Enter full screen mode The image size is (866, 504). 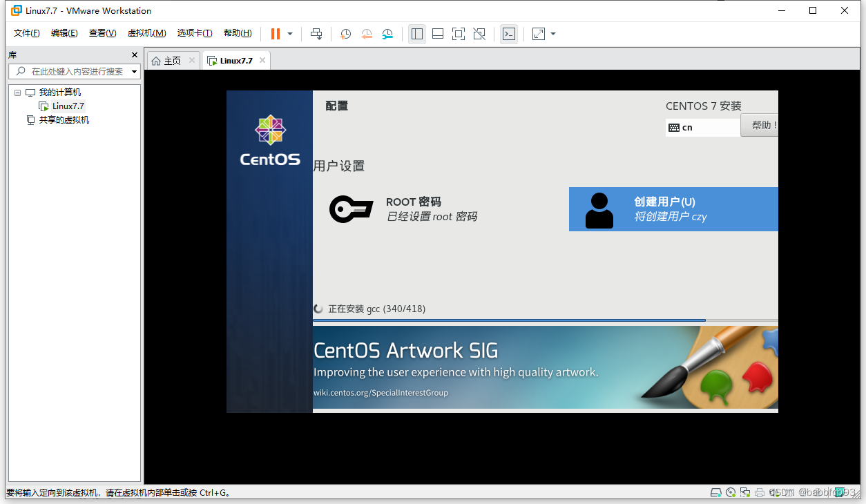coord(459,34)
